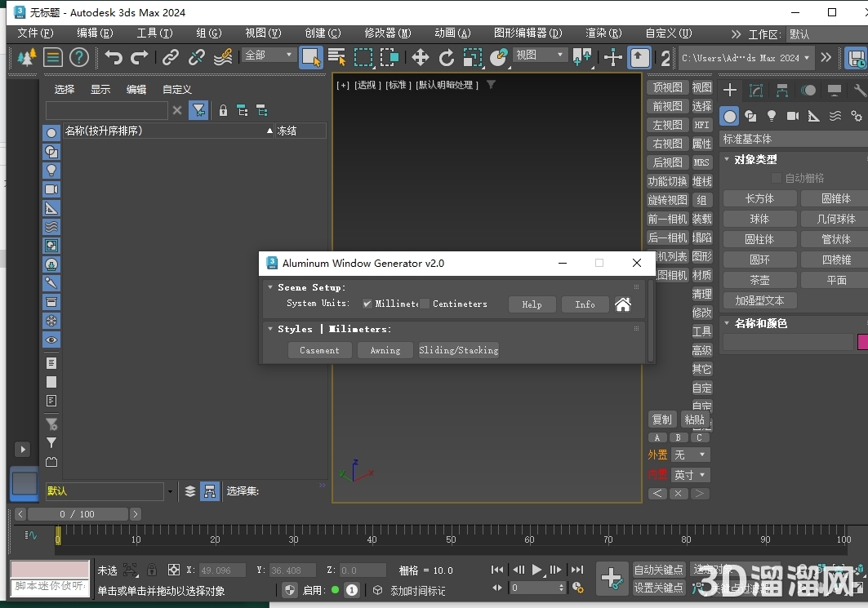Viewport: 868px width, 608px height.
Task: Click the Info button in Window Generator
Action: tap(585, 304)
